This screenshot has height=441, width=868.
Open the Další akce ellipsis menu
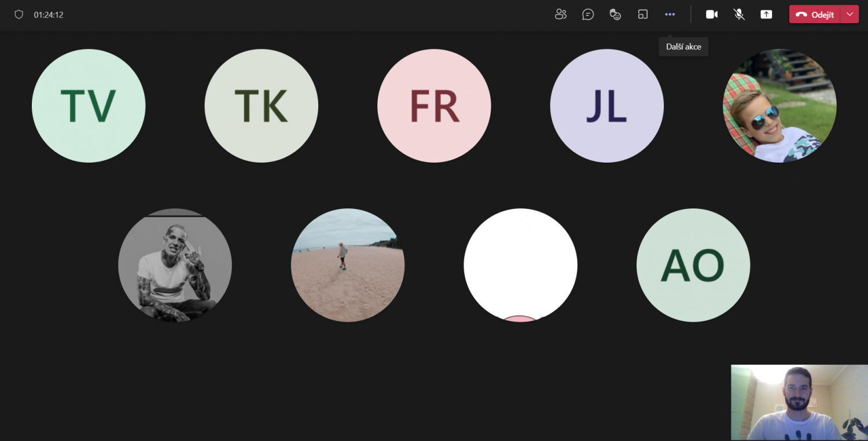(670, 14)
